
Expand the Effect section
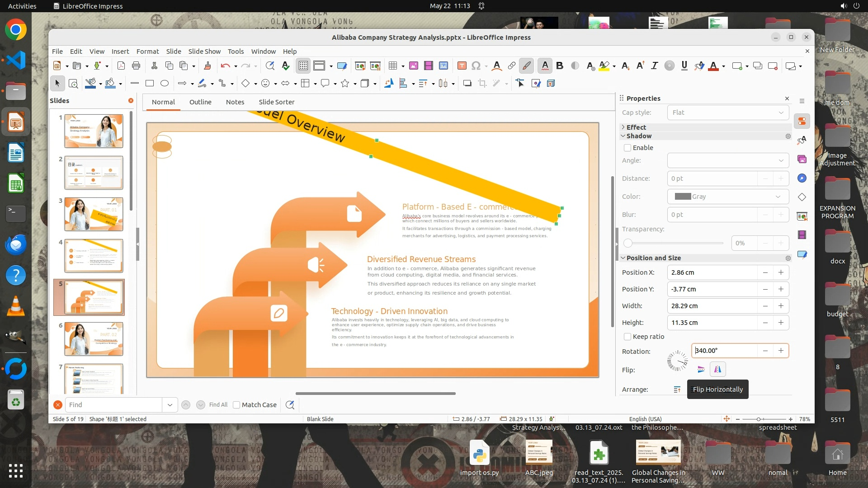click(636, 127)
